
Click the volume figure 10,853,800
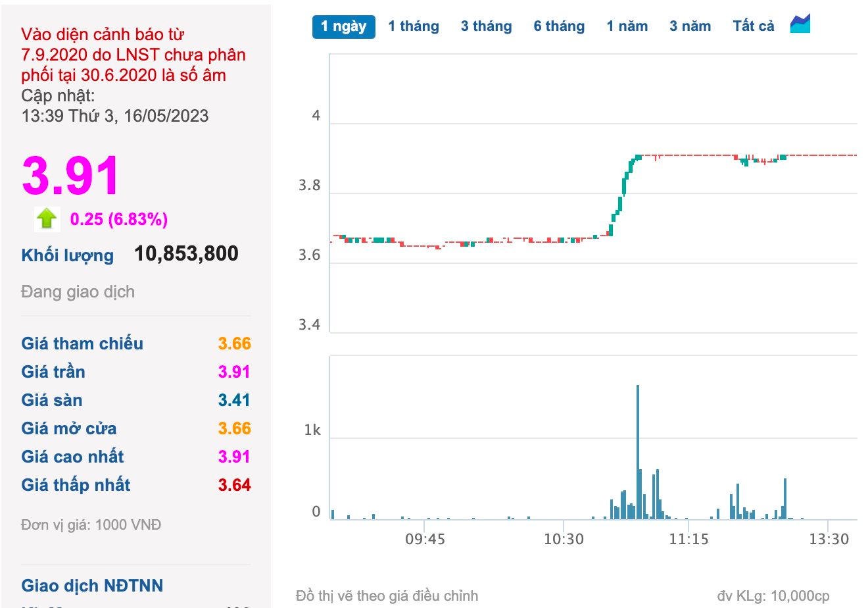click(186, 253)
